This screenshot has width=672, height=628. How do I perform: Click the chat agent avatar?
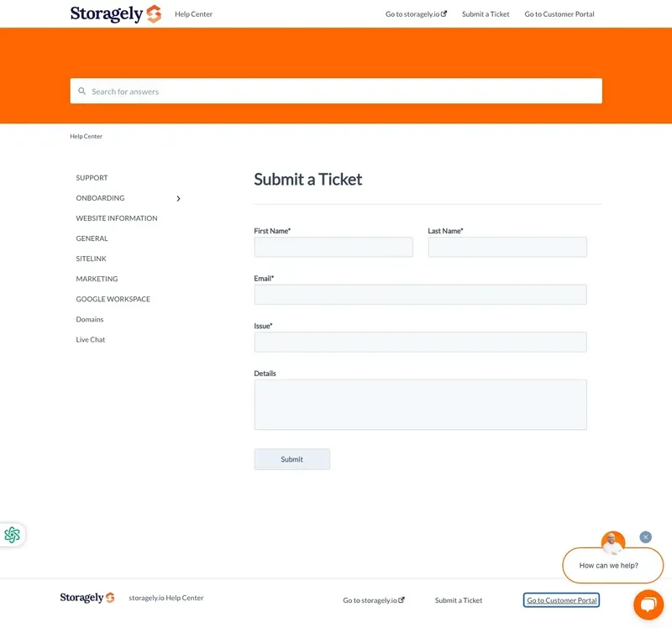(613, 542)
